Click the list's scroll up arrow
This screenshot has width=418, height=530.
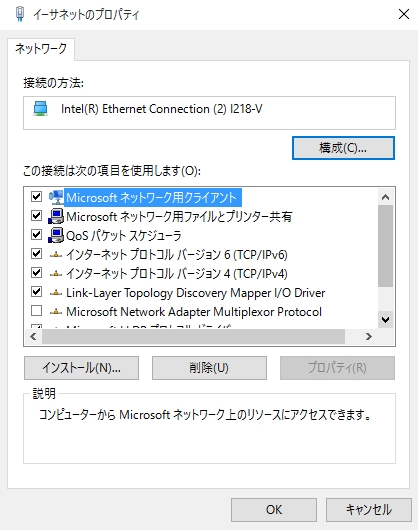point(386,197)
